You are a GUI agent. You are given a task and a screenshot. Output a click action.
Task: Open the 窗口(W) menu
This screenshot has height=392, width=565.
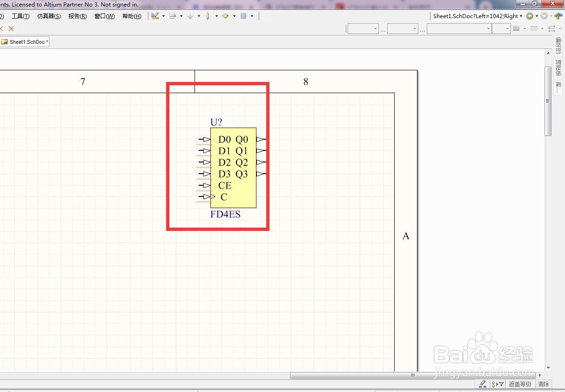pyautogui.click(x=104, y=16)
